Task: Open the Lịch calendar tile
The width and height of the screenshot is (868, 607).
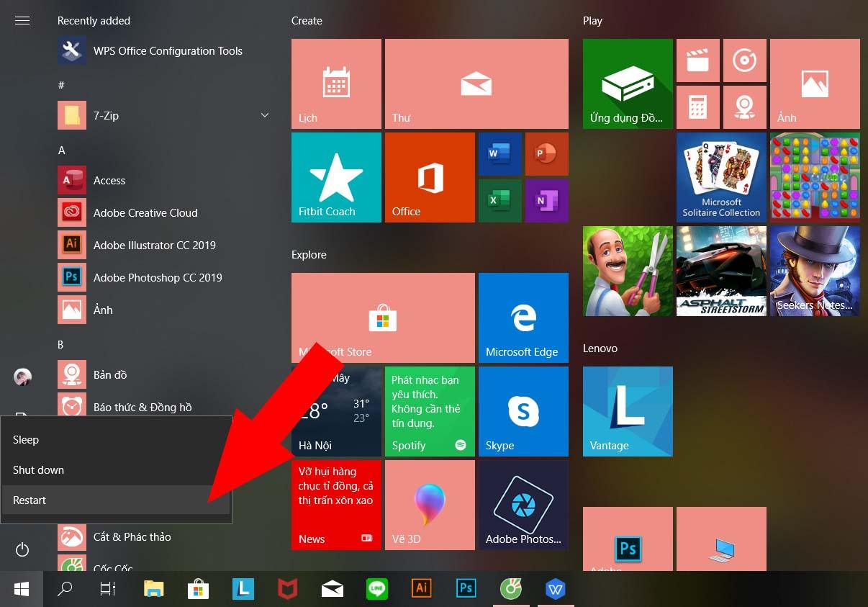Action: (x=336, y=84)
